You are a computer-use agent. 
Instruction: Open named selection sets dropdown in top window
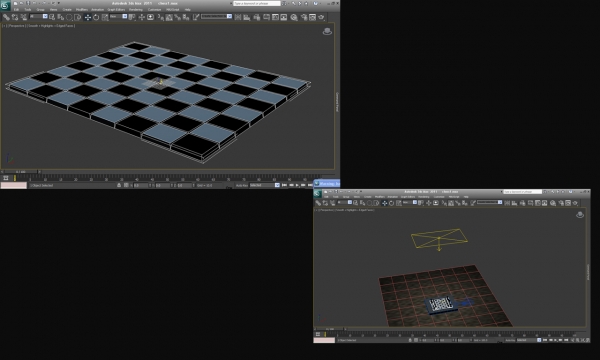pos(217,16)
